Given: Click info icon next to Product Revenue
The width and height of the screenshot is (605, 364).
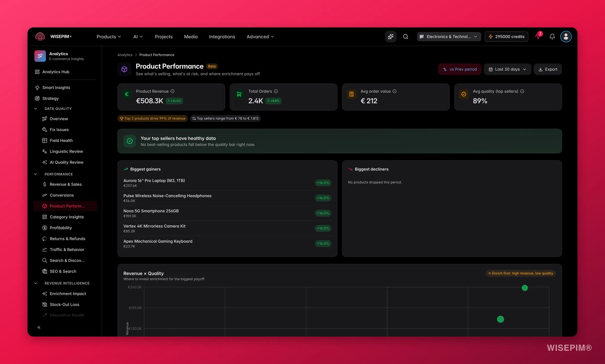Looking at the screenshot, I should (172, 91).
